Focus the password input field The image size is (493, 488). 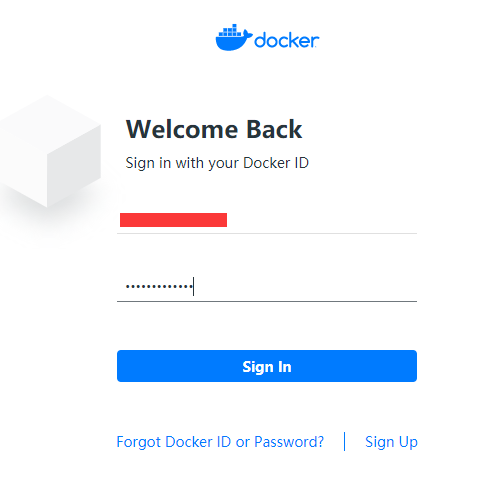click(x=267, y=287)
